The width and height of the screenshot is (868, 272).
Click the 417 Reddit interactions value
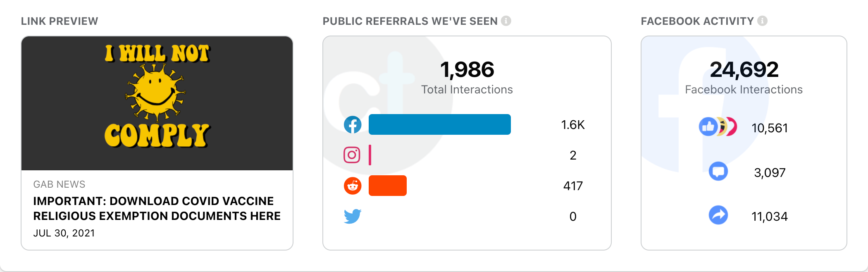tap(573, 186)
